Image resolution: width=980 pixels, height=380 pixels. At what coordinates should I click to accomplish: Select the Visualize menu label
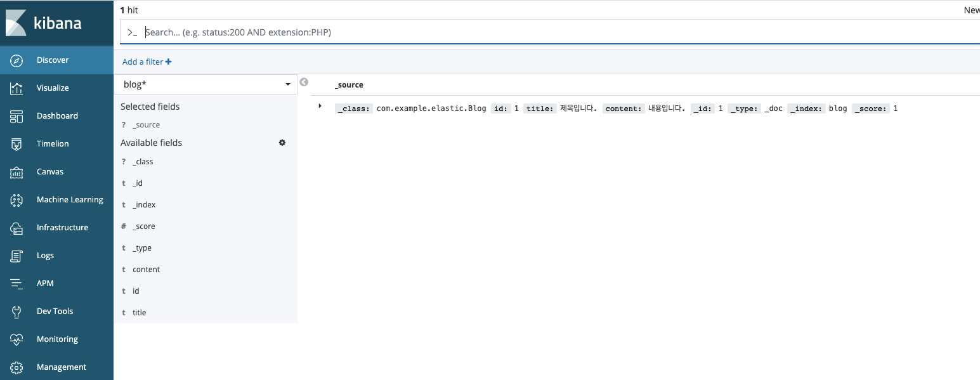pyautogui.click(x=53, y=88)
